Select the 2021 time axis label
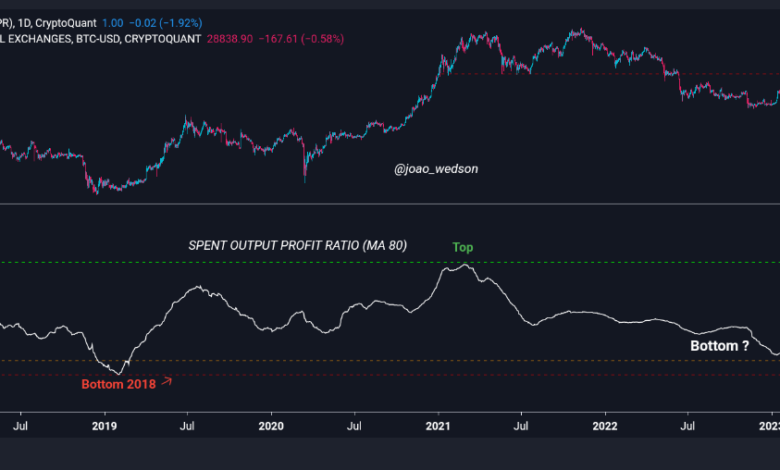The image size is (780, 470). pos(437,426)
